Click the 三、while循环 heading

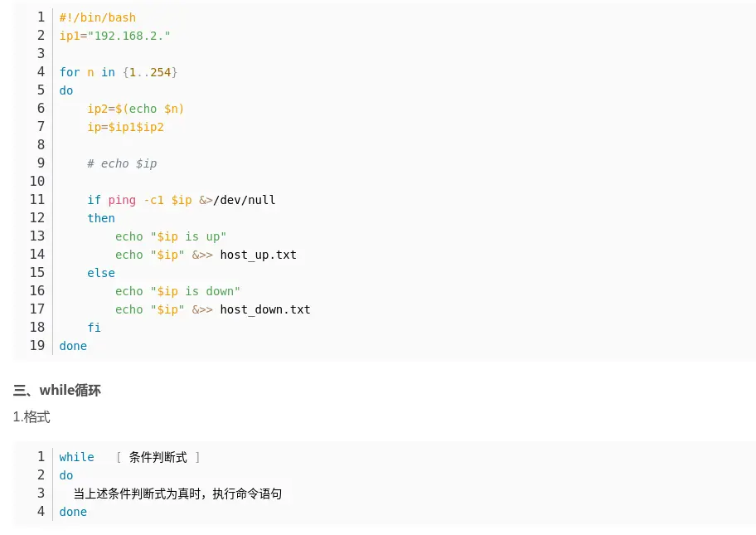point(56,390)
